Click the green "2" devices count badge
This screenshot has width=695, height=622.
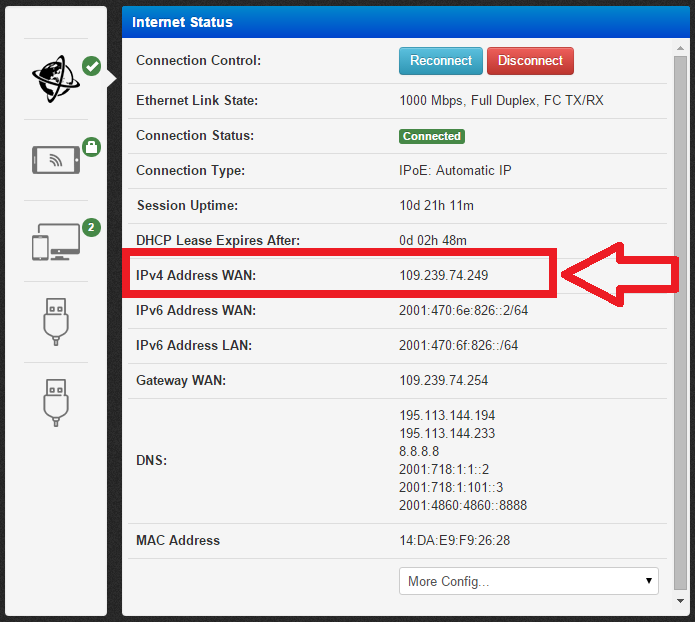pos(91,227)
